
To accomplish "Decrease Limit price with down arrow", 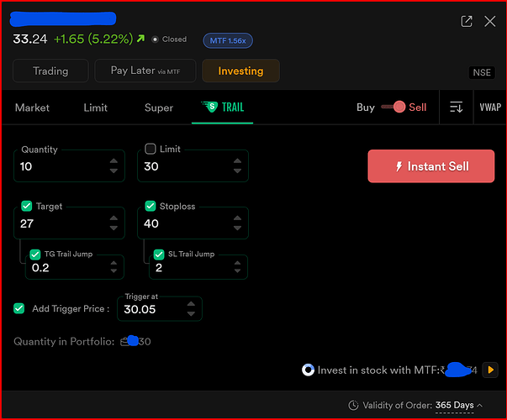I will coord(237,171).
